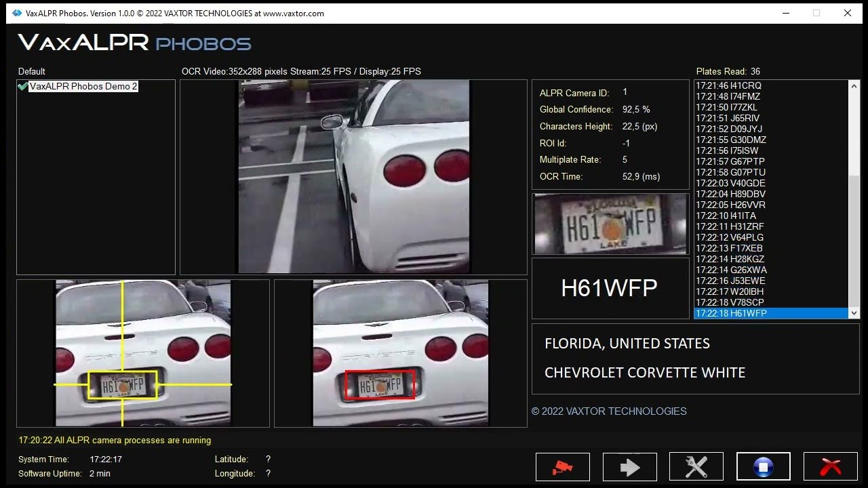Image resolution: width=868 pixels, height=488 pixels.
Task: Click the Software Uptime value 2 min
Action: (x=100, y=473)
